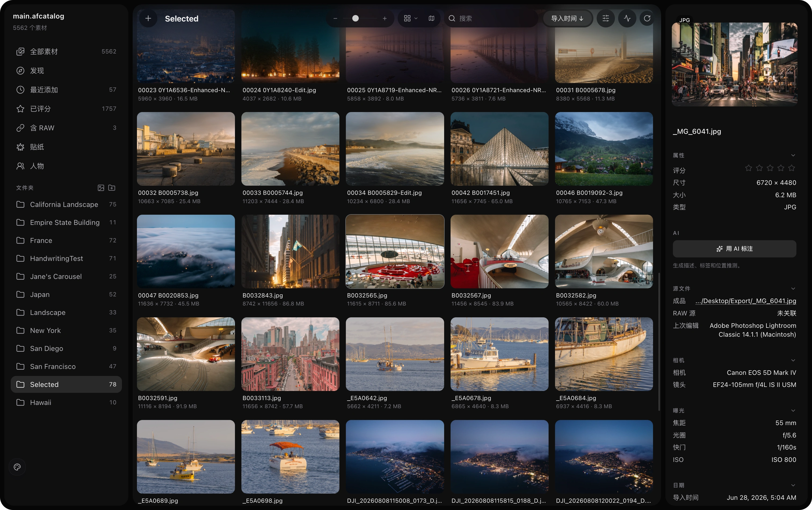Viewport: 812px width, 510px height.
Task: Set rating to first star
Action: pos(748,168)
